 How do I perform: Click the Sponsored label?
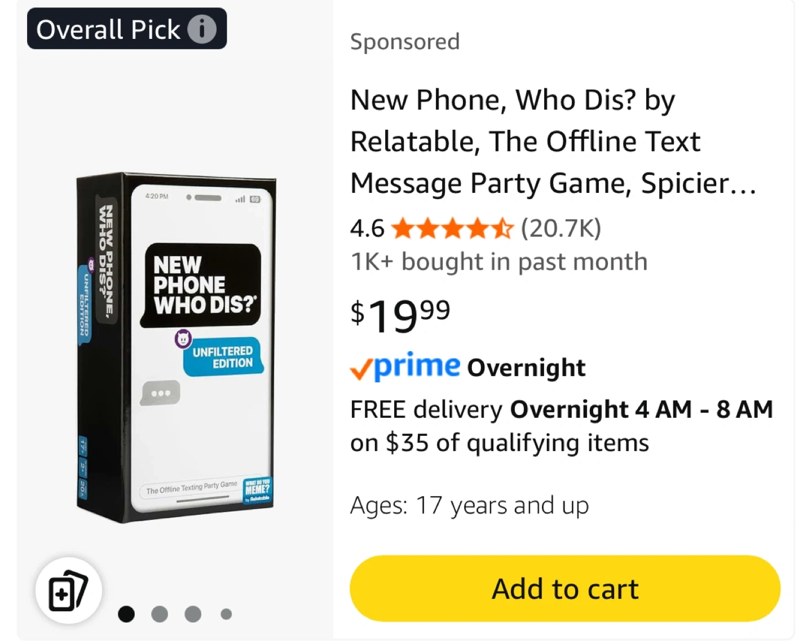point(405,42)
